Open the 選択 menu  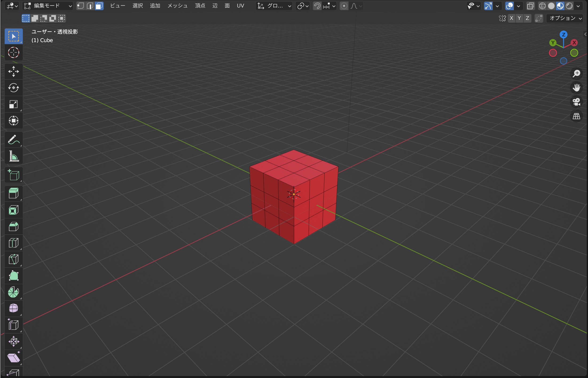coord(138,6)
